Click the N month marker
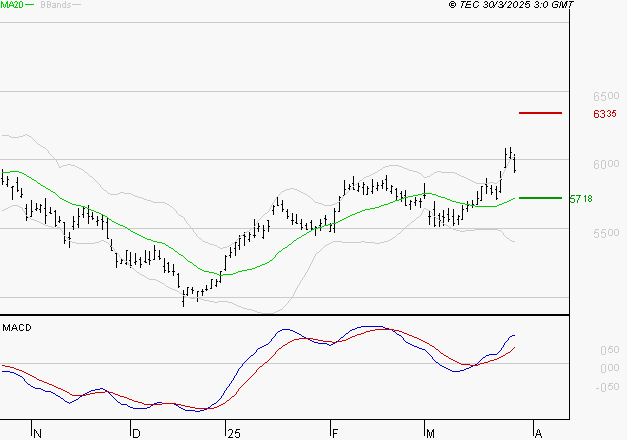 [x=37, y=434]
